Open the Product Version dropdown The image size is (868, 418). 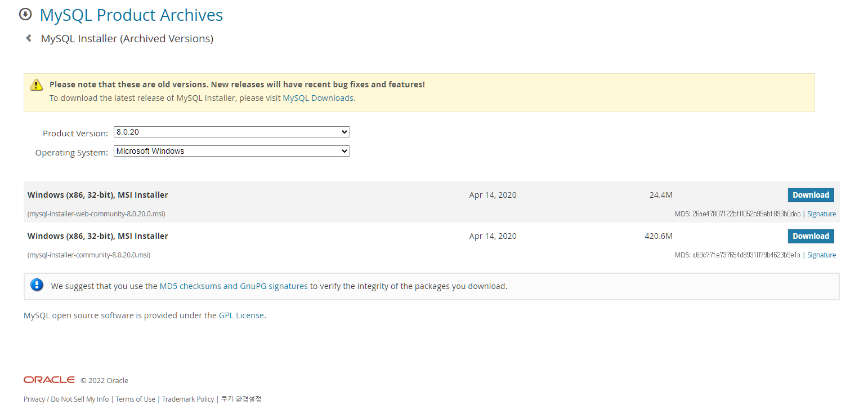point(232,132)
